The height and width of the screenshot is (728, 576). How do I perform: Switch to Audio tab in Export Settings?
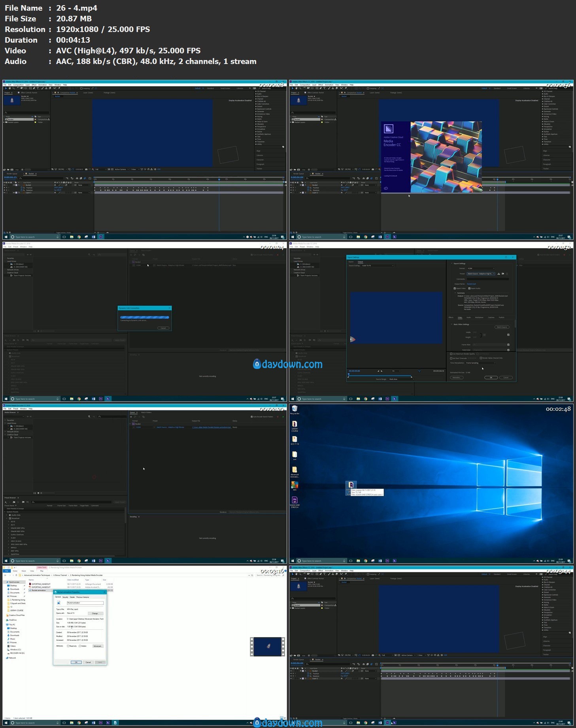469,318
